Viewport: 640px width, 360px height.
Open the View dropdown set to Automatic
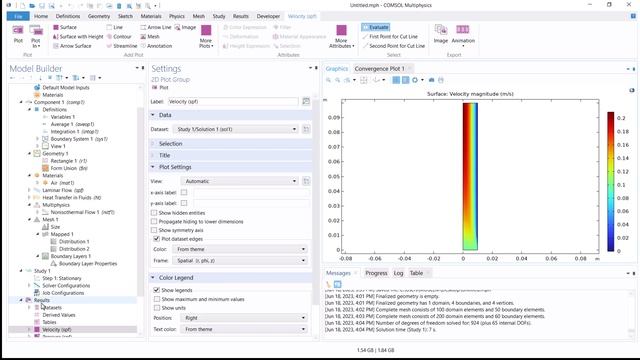click(240, 181)
